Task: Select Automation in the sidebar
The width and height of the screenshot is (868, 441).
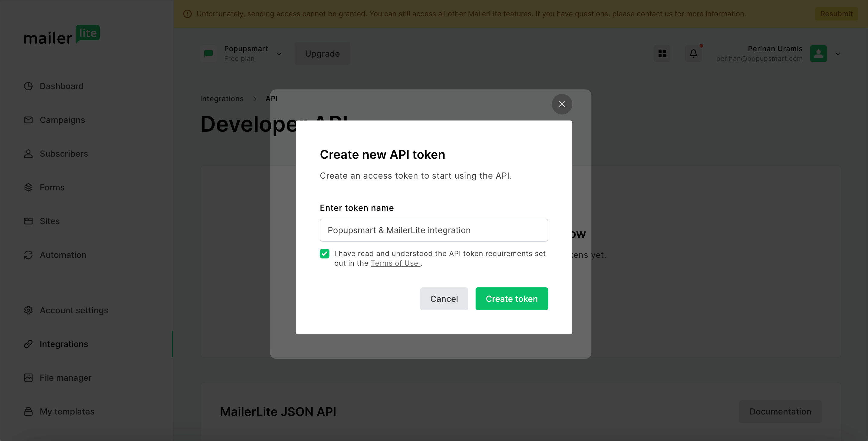Action: click(x=63, y=255)
